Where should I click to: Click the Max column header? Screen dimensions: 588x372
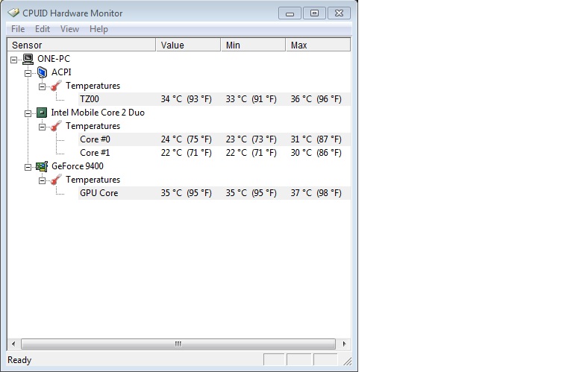click(318, 45)
